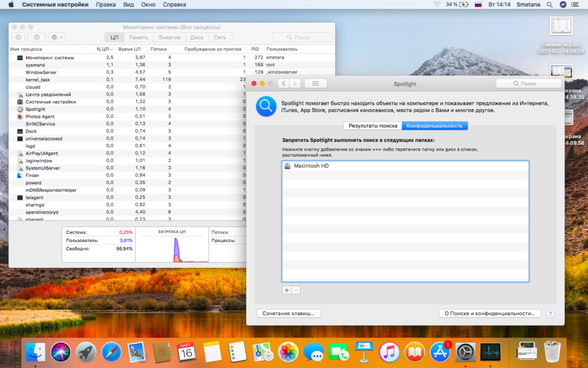Open Reminders list icon in Dock
588x368 pixels.
coord(237,352)
